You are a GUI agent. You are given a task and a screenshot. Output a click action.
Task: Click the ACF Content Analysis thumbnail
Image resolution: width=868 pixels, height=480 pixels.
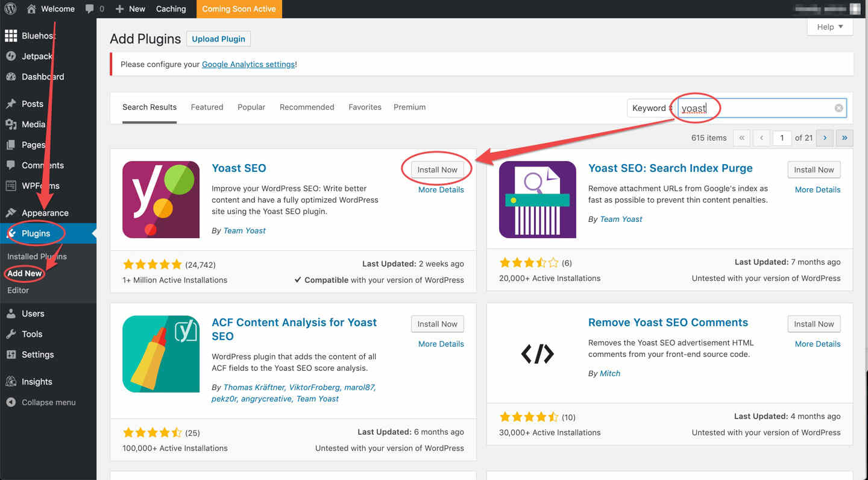coord(161,354)
